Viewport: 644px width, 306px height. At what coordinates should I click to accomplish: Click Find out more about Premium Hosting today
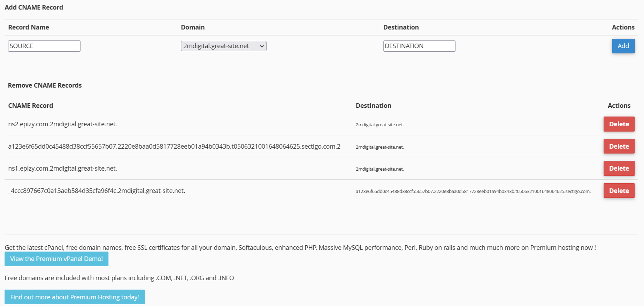pyautogui.click(x=75, y=297)
